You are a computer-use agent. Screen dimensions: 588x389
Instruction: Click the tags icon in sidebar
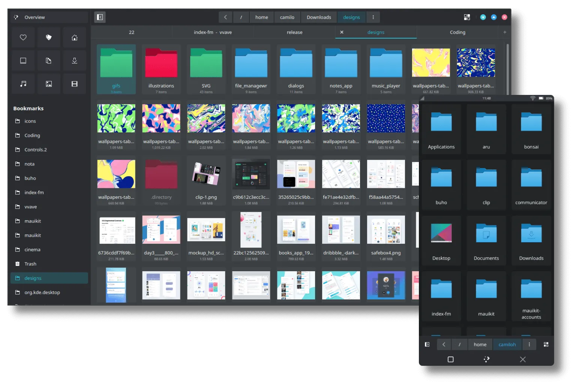pyautogui.click(x=49, y=38)
